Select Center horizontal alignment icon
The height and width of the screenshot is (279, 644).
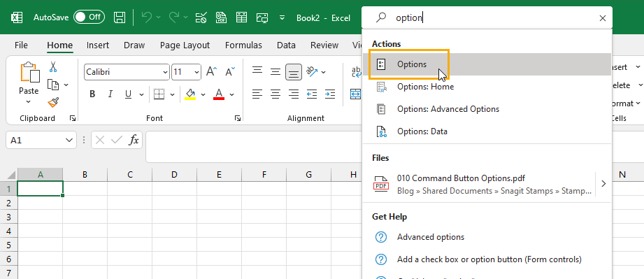276,94
